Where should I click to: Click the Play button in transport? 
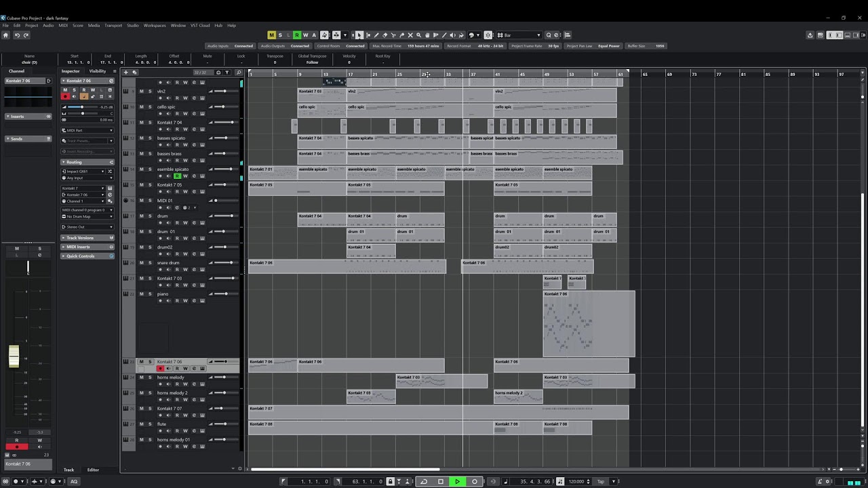tap(457, 481)
